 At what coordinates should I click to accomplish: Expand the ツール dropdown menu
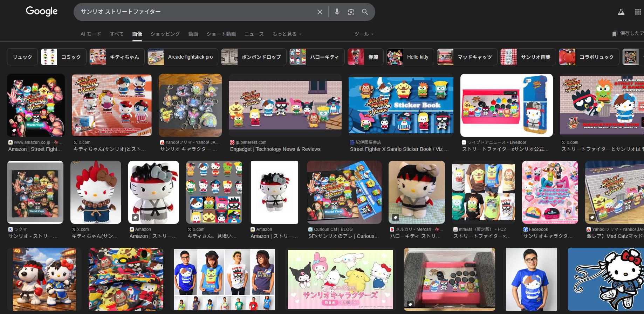tap(364, 34)
